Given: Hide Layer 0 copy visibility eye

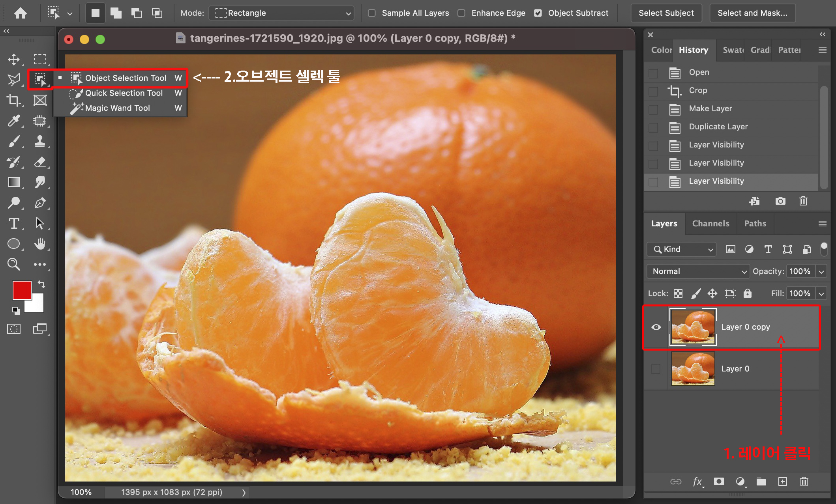Looking at the screenshot, I should tap(656, 327).
